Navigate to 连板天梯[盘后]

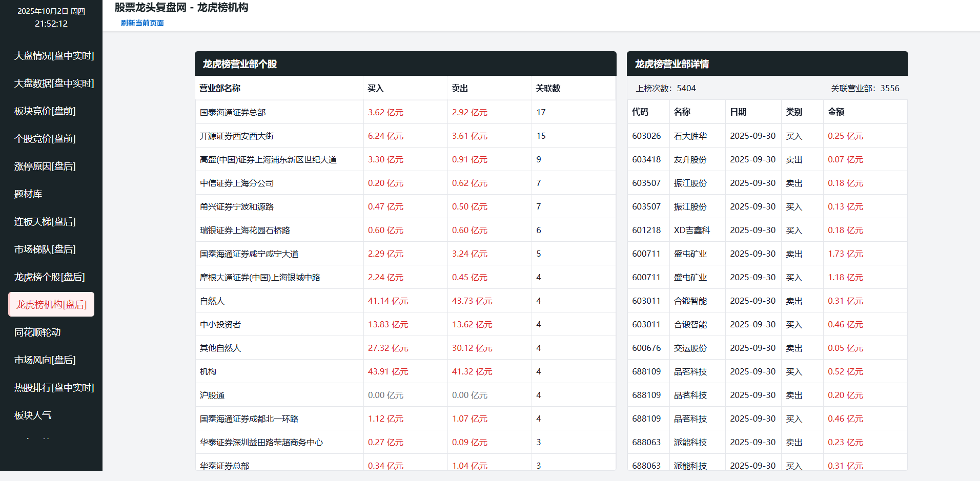tap(45, 221)
